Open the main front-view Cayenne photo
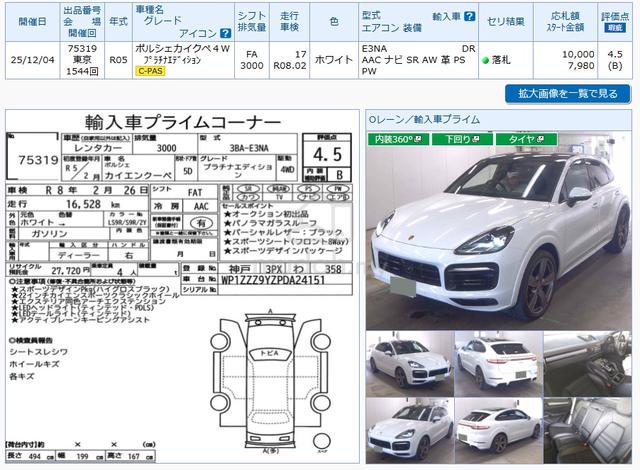640x470 pixels. tap(499, 231)
